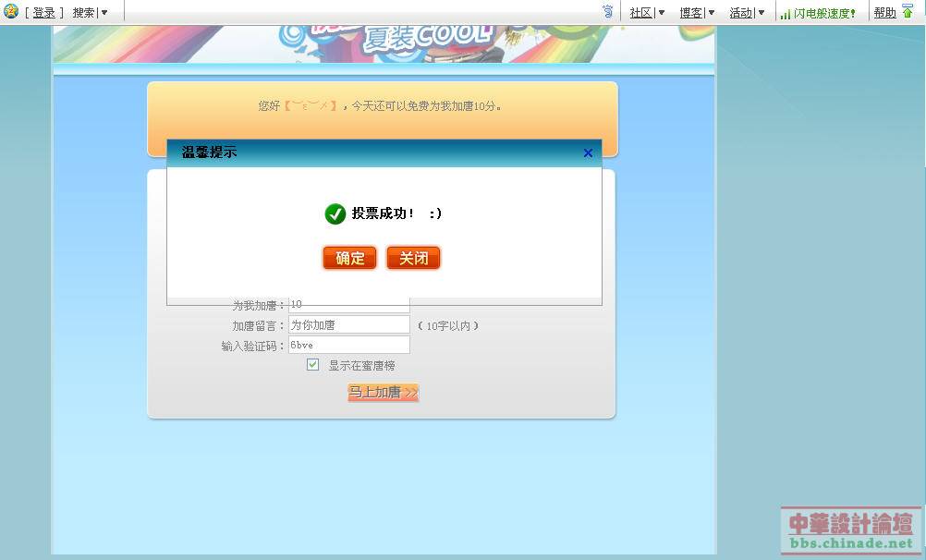Click the user nickname in the greeting
The width and height of the screenshot is (926, 560).
point(311,106)
